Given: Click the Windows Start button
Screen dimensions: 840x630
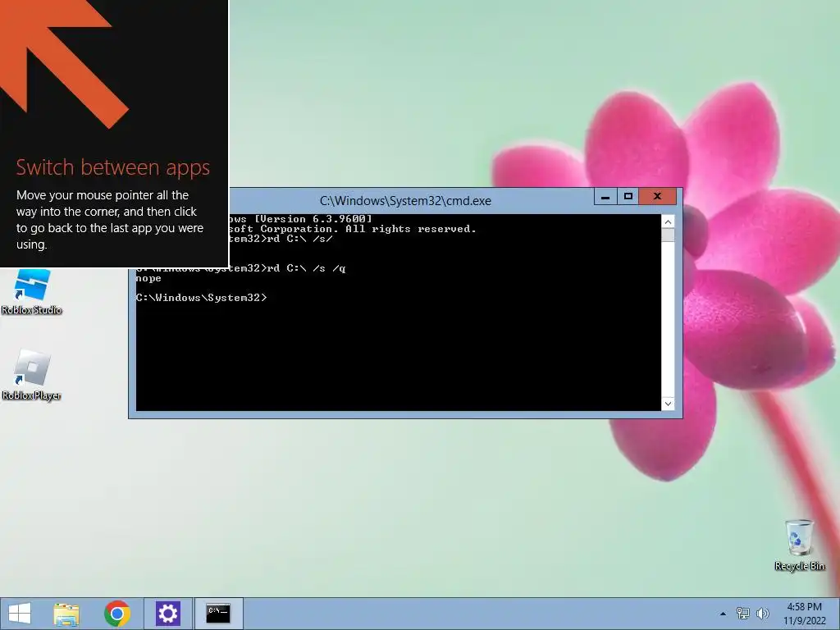Looking at the screenshot, I should point(20,614).
